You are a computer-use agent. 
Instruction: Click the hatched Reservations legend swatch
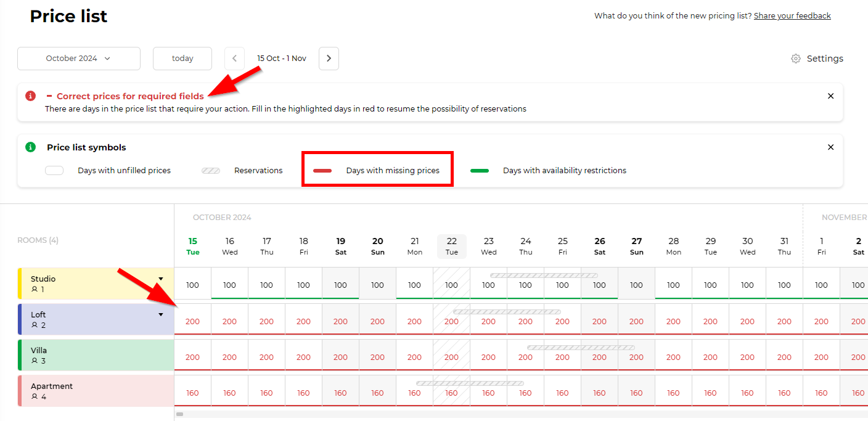211,171
